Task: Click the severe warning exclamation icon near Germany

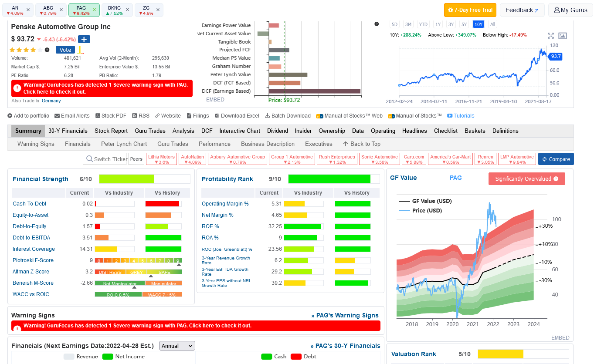Action: pos(17,88)
